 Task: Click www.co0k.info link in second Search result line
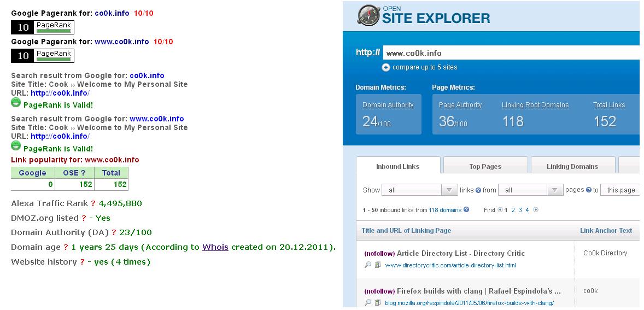click(x=157, y=119)
